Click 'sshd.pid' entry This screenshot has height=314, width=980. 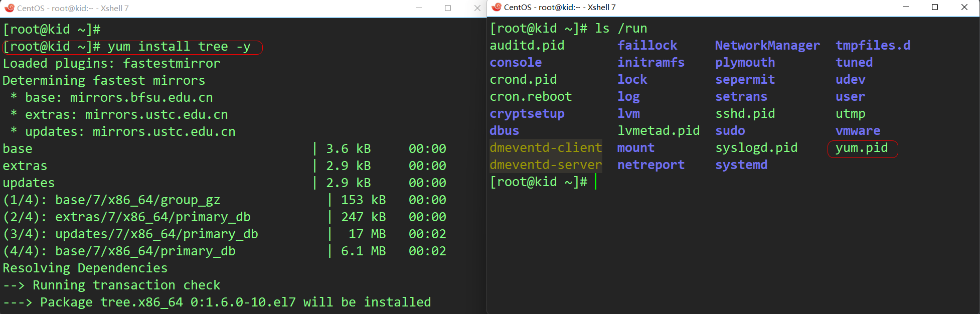(x=745, y=114)
